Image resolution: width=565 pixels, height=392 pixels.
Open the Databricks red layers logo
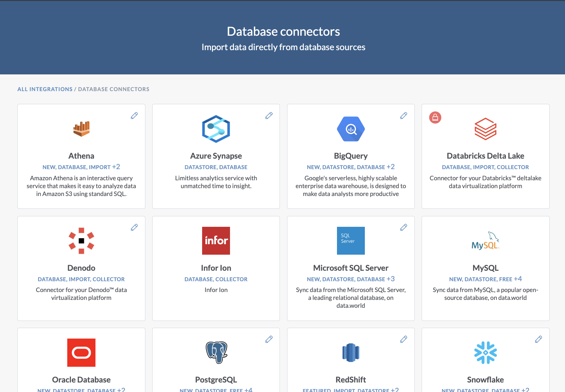tap(486, 129)
